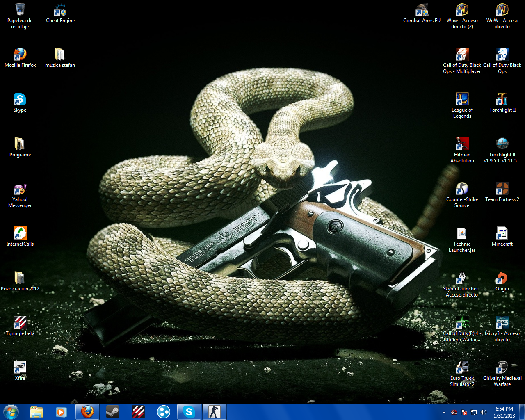Select the Tunngle beta desktop shortcut

pyautogui.click(x=20, y=326)
